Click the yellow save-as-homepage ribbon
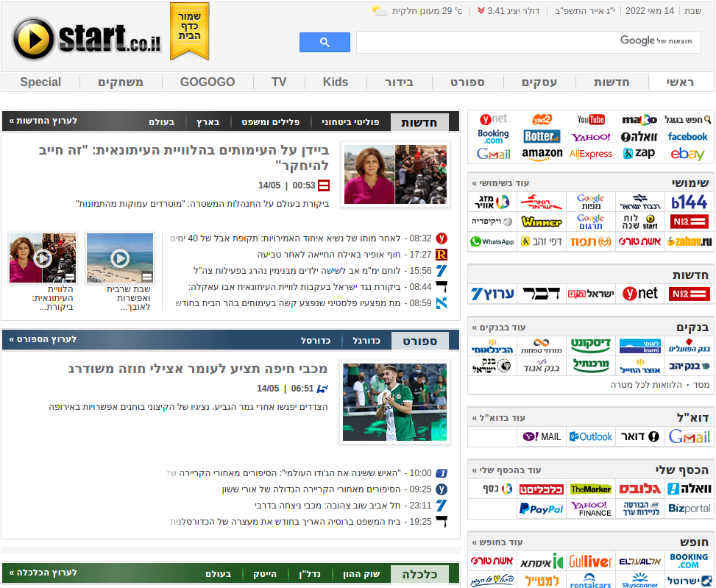Screen dimensions: 716x588 [x=190, y=31]
